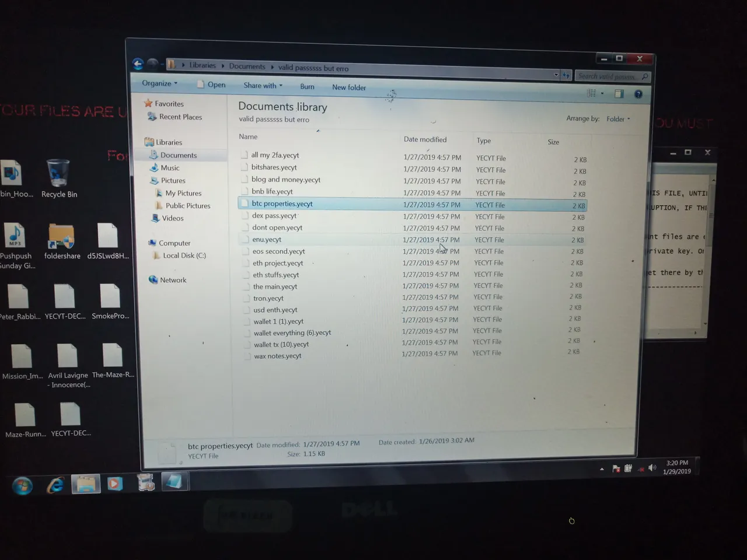Screen dimensions: 747x560
Task: Click the Forward navigation arrow in Explorer
Action: tap(152, 64)
